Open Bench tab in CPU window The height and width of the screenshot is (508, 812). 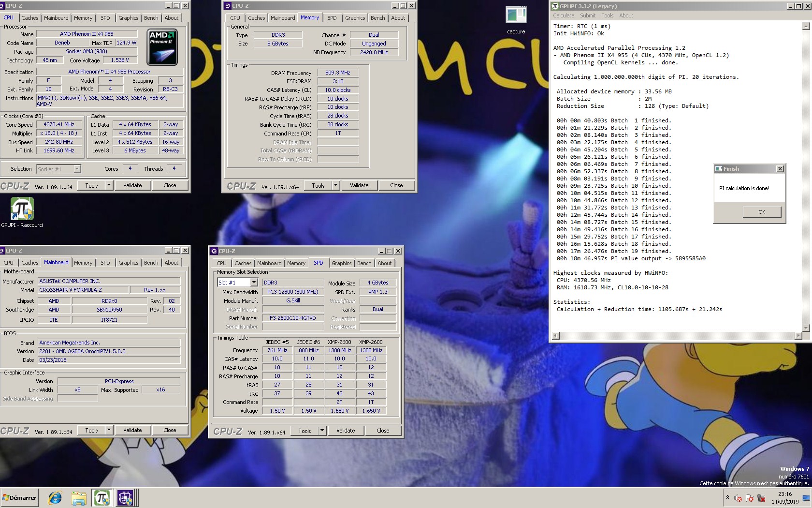pos(151,18)
